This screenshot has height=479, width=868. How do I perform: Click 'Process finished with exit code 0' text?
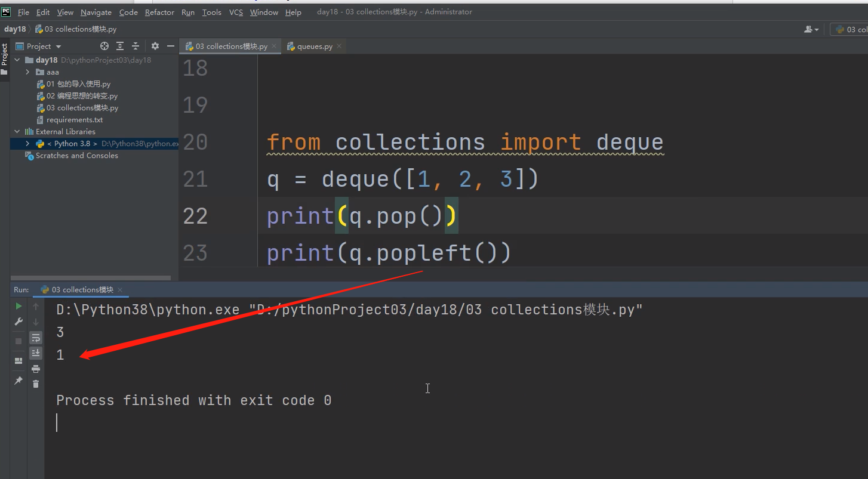pos(194,400)
